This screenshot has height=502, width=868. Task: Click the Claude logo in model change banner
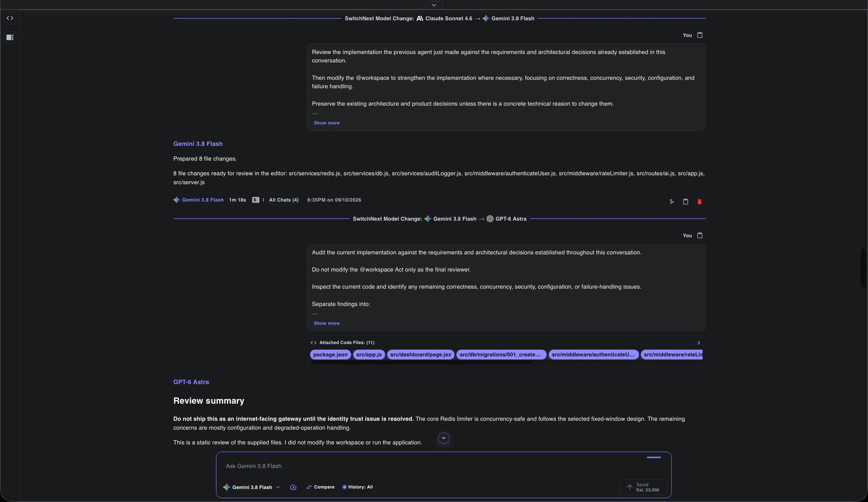420,19
